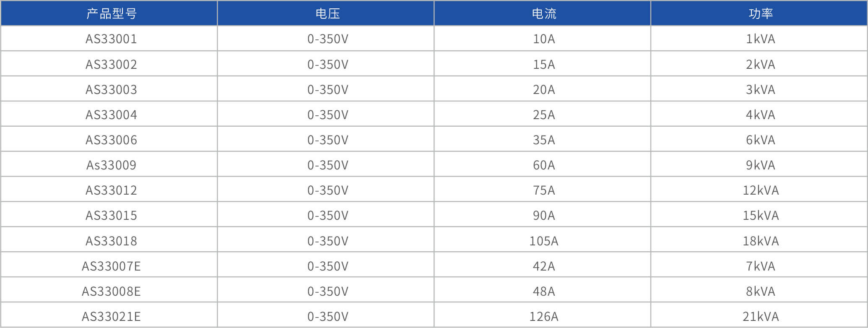Click the 产品型号 column header

pyautogui.click(x=111, y=13)
